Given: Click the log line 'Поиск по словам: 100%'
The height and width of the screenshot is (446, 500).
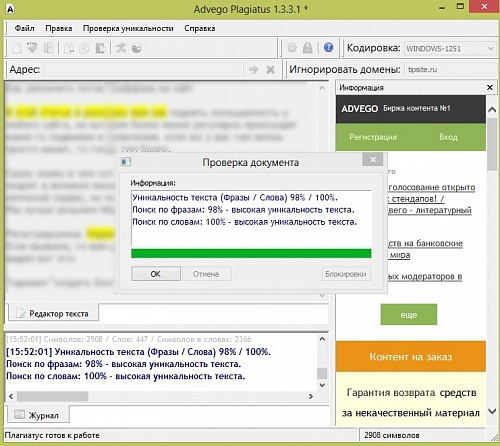Looking at the screenshot, I should [126, 376].
